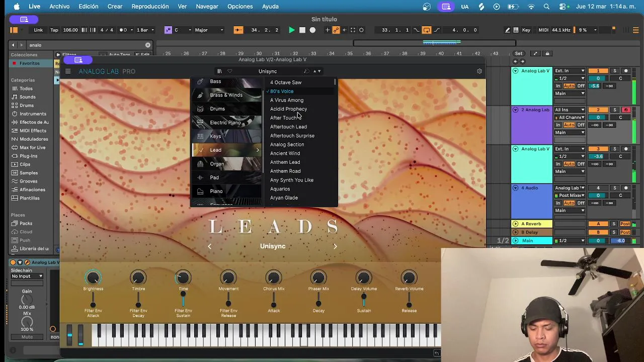Select Samples in browser categories
This screenshot has height=362, width=644.
click(x=29, y=173)
